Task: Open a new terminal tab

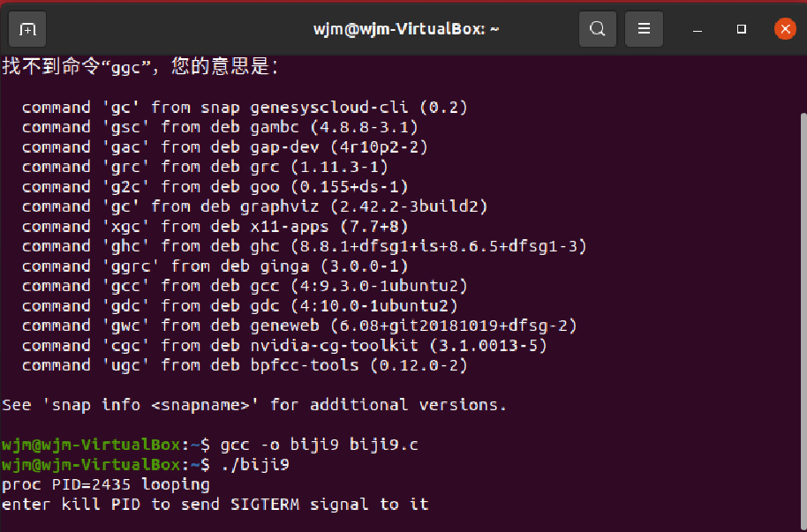Action: click(x=27, y=29)
